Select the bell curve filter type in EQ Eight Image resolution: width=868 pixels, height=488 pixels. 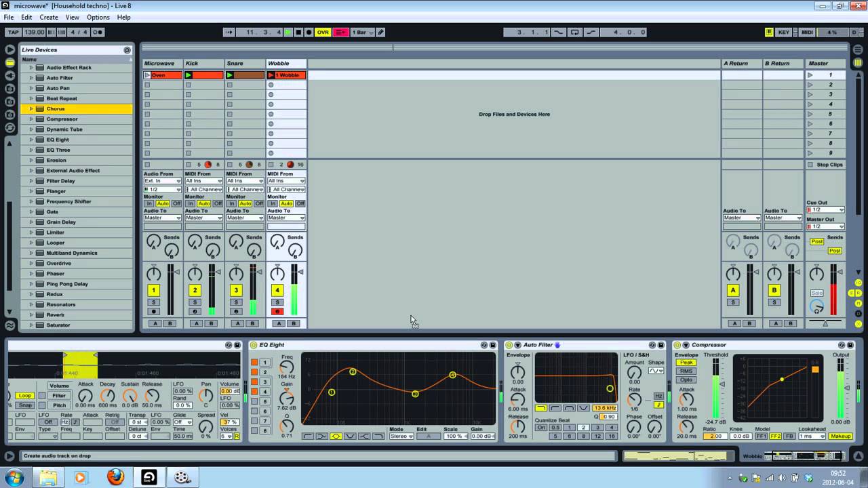coord(336,436)
